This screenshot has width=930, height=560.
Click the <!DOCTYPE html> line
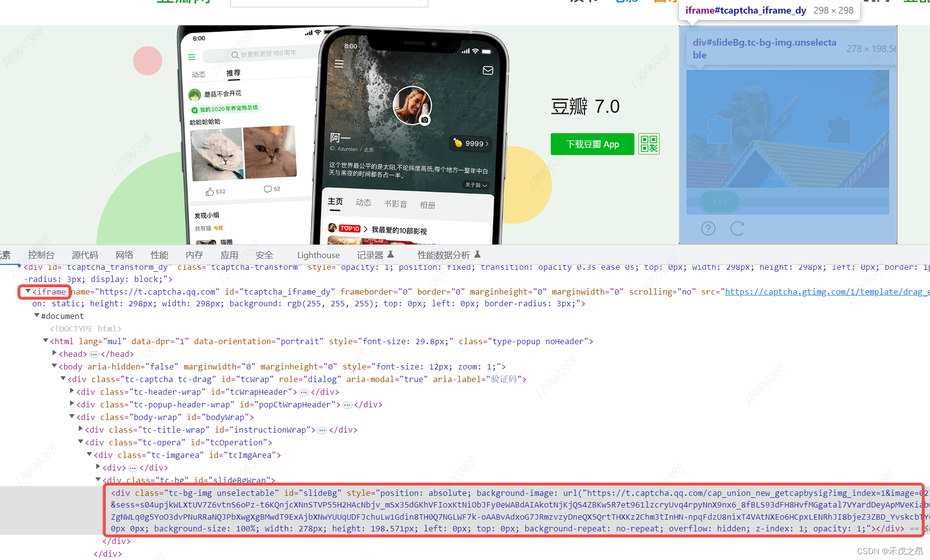click(85, 329)
